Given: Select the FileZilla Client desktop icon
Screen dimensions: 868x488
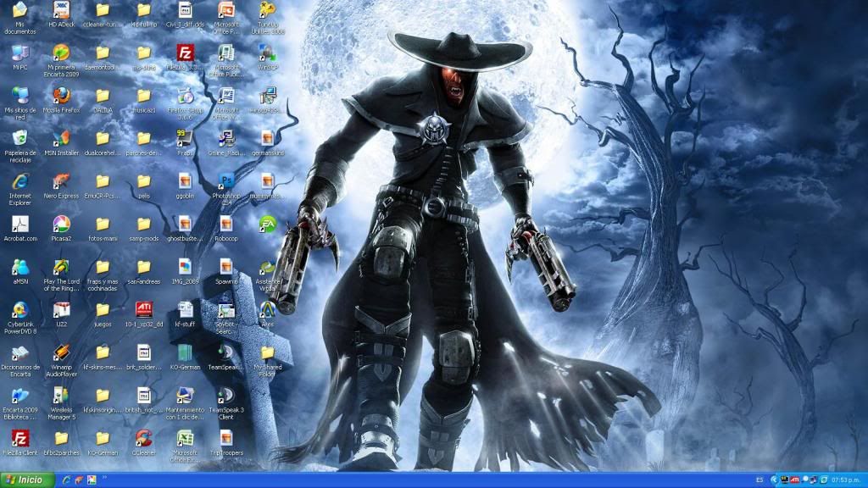Looking at the screenshot, I should [20, 438].
